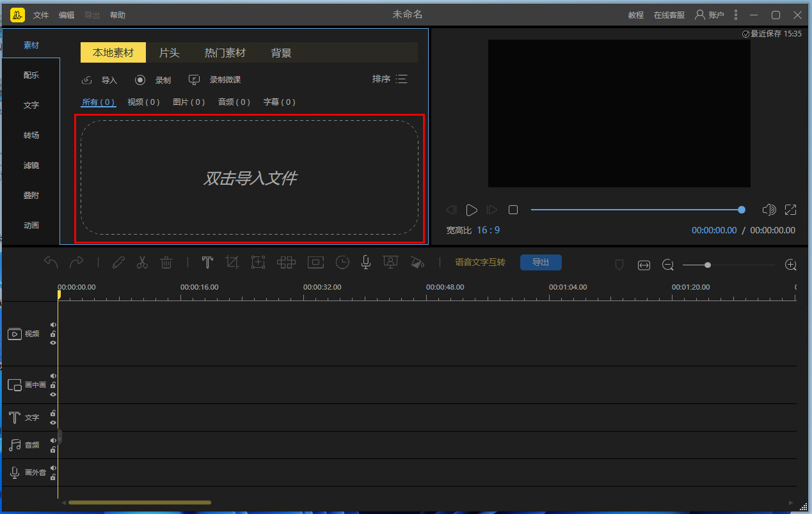812x514 pixels.
Task: Click the scissors split icon in toolbar
Action: [x=142, y=263]
